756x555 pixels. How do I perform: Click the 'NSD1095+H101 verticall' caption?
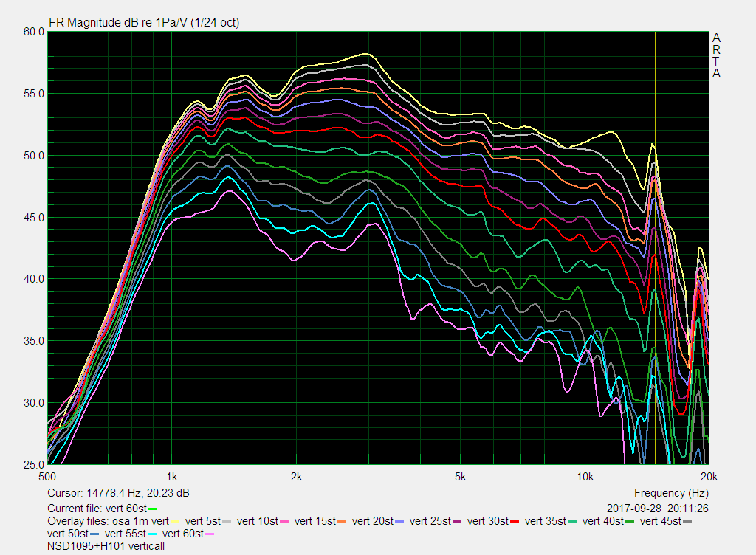pyautogui.click(x=106, y=546)
